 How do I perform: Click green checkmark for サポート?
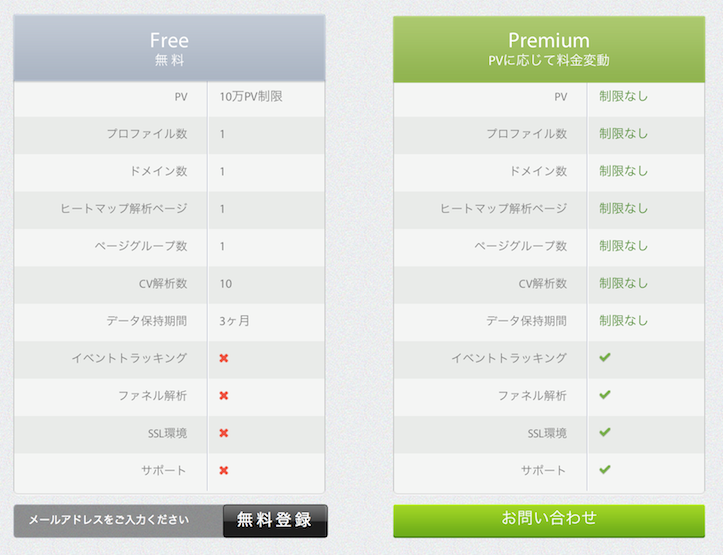point(605,469)
